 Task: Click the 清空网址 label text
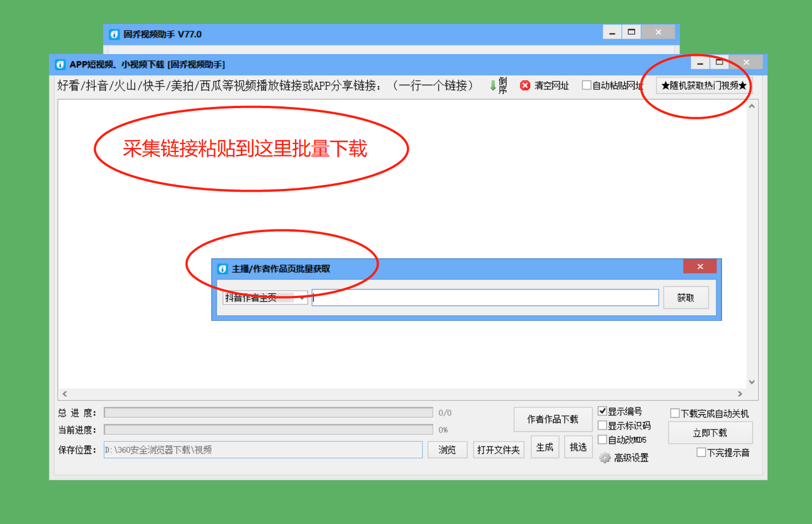coord(551,86)
